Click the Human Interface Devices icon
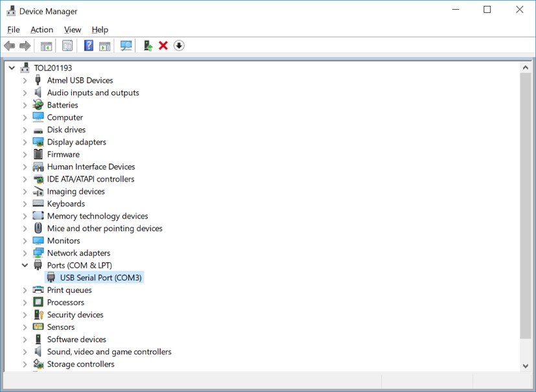Viewport: 536px width, 392px height. (38, 167)
